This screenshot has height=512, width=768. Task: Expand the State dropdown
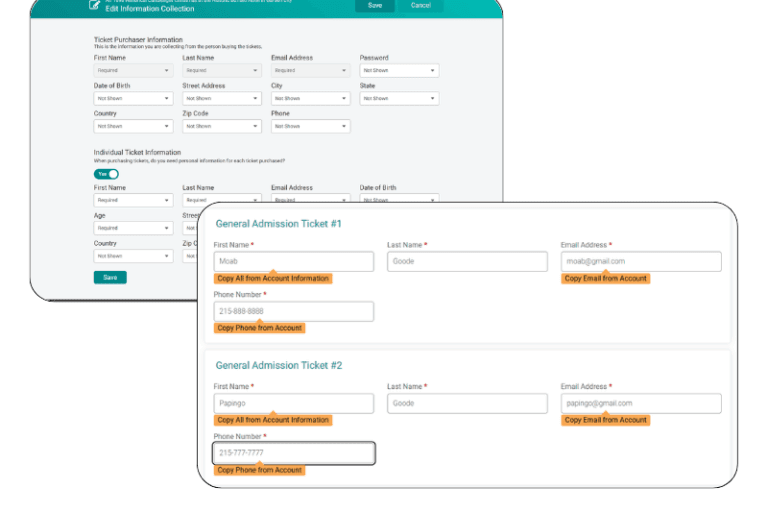398,99
